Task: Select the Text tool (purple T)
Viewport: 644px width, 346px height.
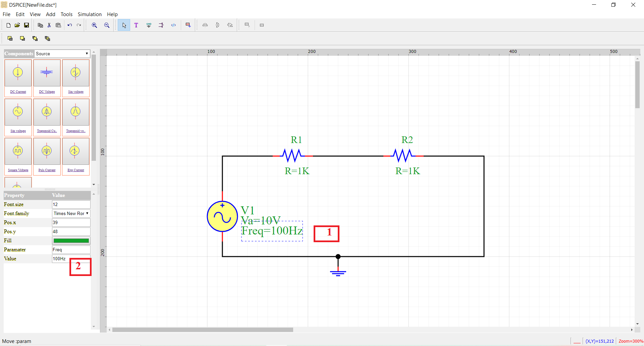Action: click(x=136, y=25)
